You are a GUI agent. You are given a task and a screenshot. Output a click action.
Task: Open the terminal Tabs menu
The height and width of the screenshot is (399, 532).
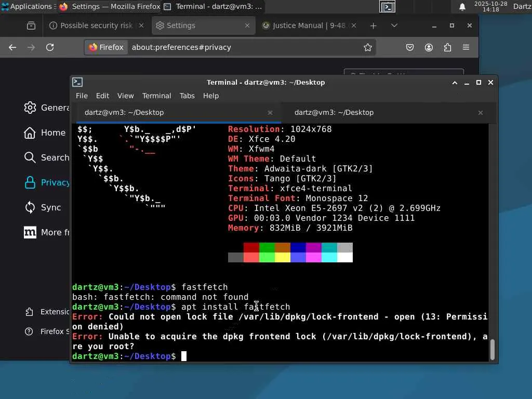click(187, 96)
